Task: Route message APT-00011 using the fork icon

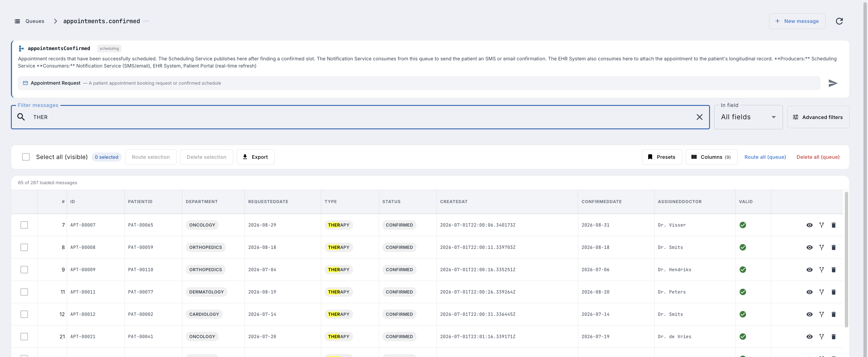Action: click(822, 292)
